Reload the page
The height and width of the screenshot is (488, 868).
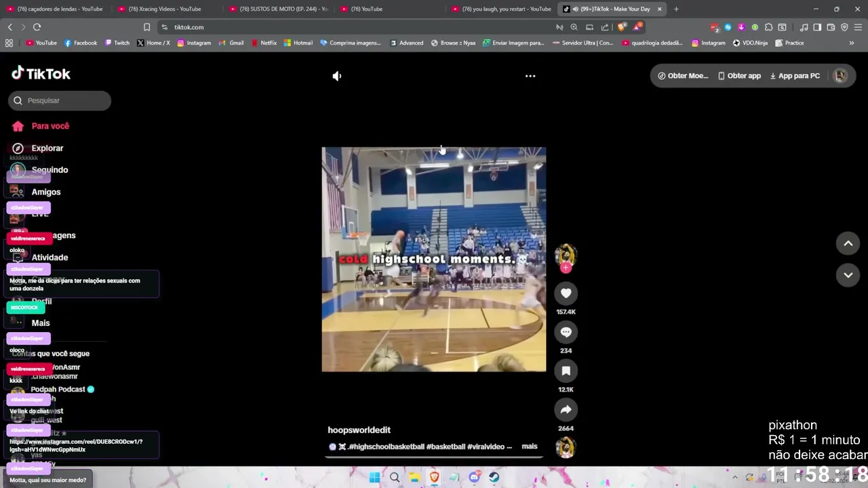click(37, 27)
